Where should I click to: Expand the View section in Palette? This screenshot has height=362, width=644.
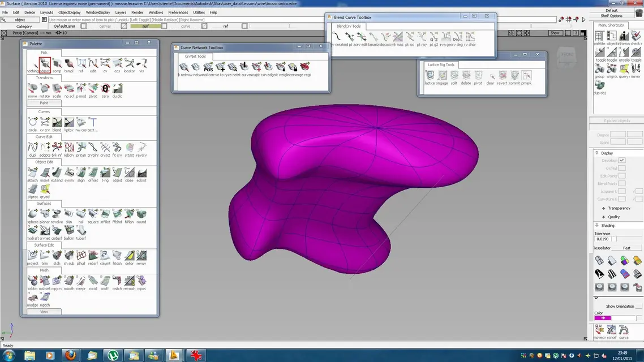point(44,312)
